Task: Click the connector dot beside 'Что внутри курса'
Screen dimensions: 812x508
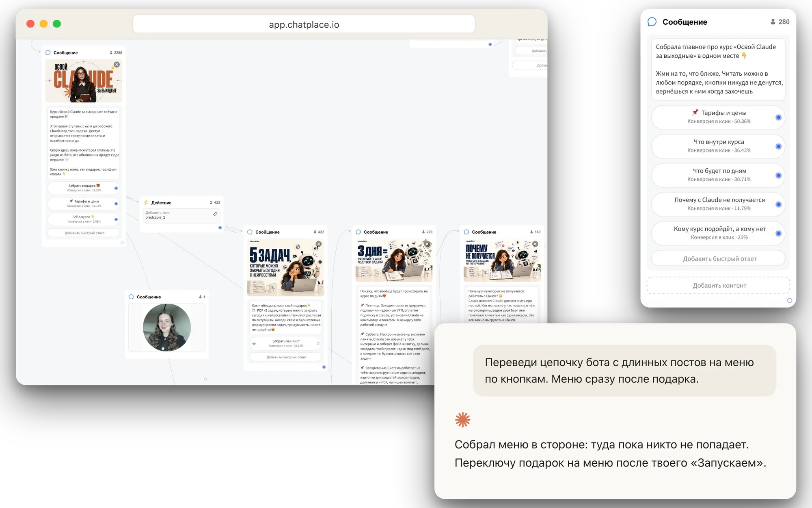Action: click(778, 146)
